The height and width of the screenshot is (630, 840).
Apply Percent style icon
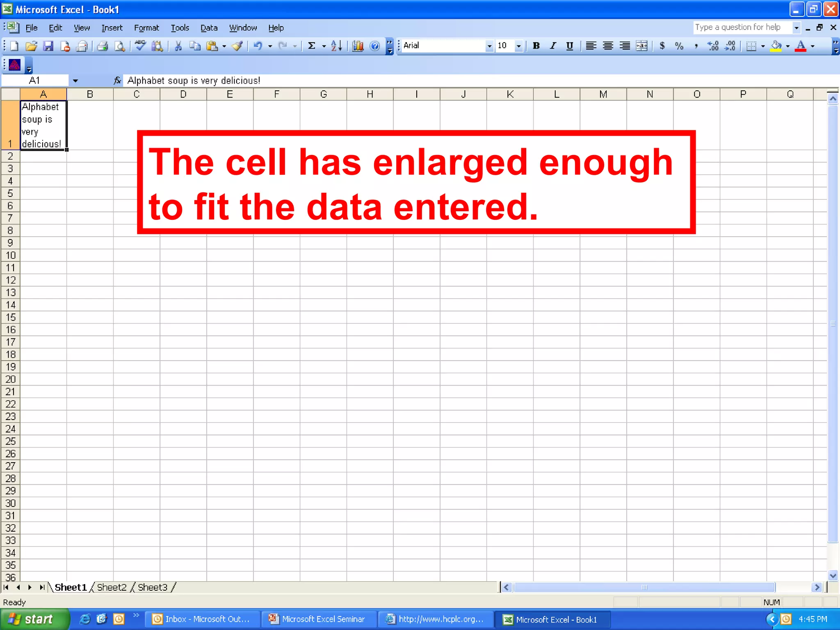(679, 46)
